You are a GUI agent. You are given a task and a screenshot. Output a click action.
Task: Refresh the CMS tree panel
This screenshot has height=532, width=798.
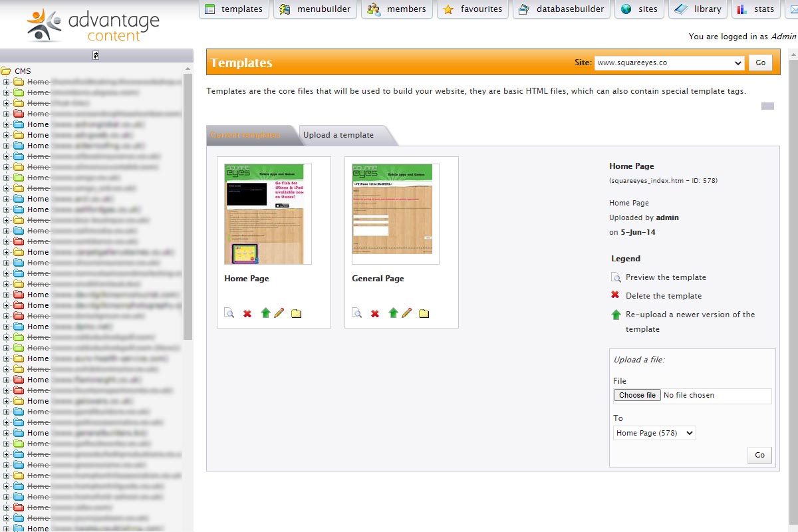[96, 55]
